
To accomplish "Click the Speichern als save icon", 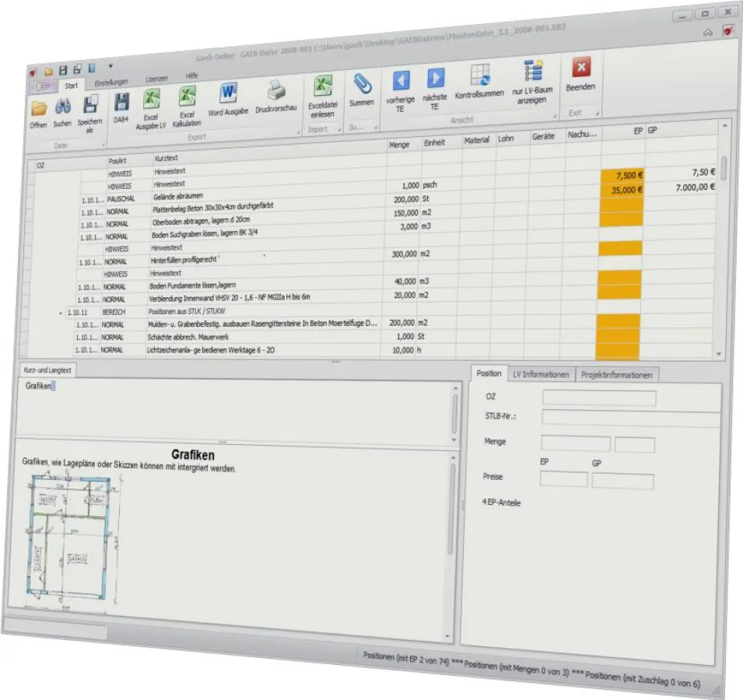I will point(89,105).
